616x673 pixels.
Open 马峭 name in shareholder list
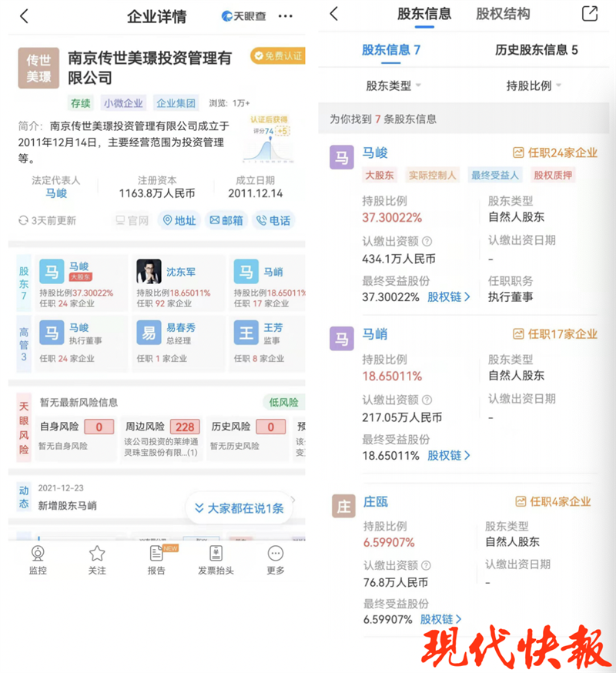click(x=375, y=334)
